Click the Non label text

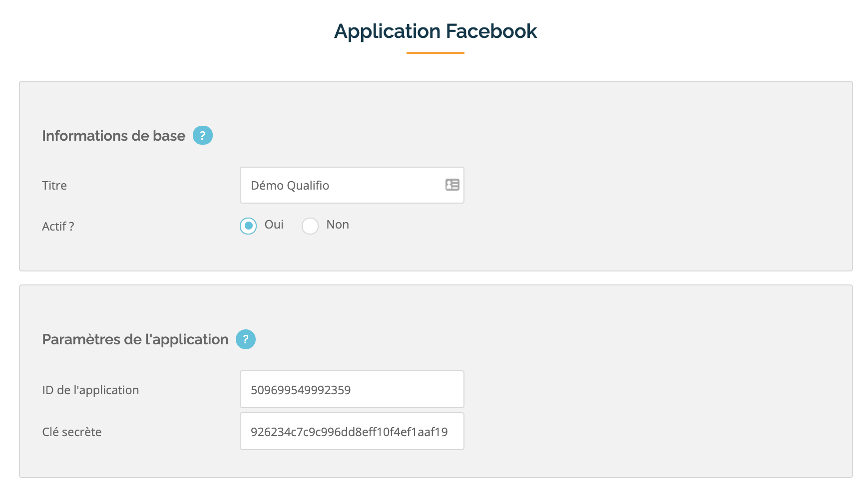point(338,225)
